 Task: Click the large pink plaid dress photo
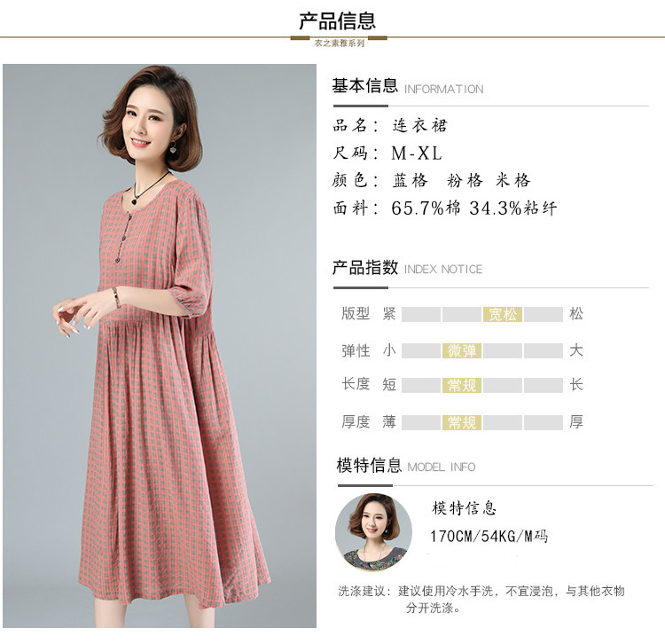click(160, 346)
